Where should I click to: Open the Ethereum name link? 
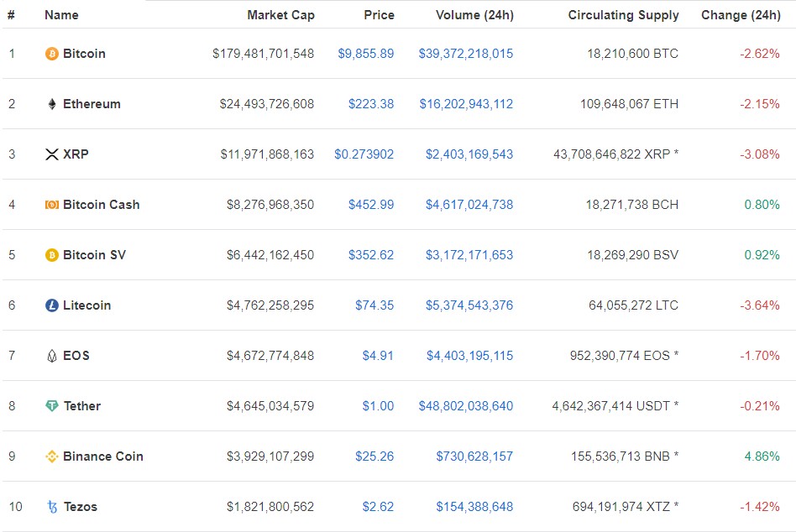coord(92,104)
